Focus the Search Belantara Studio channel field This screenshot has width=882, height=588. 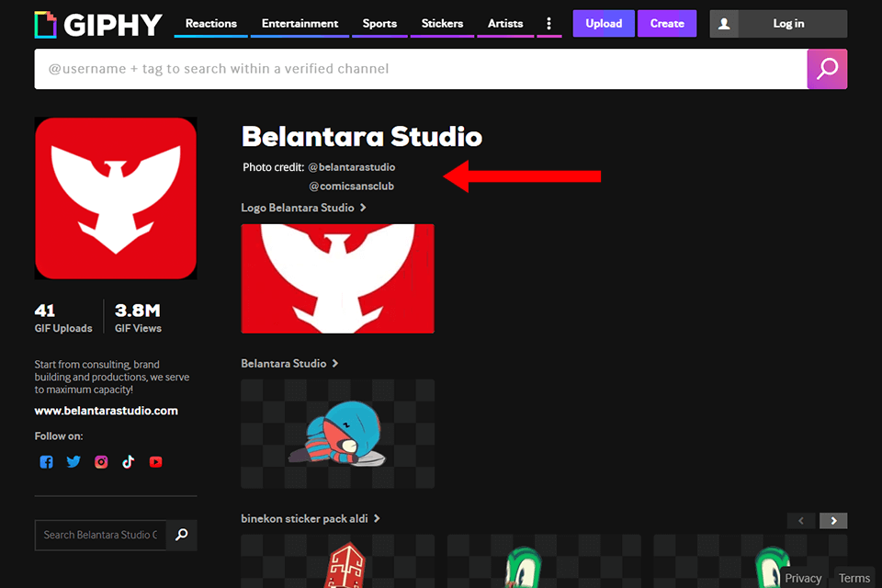[x=101, y=535]
